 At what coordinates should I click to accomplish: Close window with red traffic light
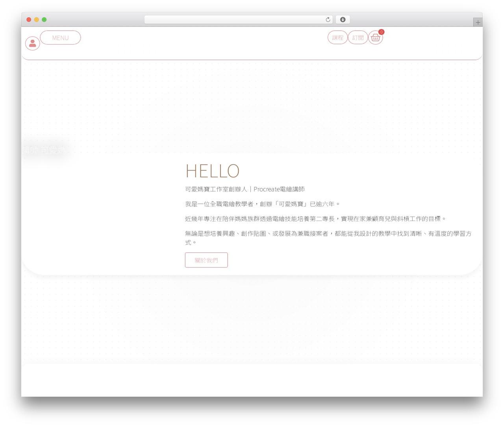click(29, 20)
